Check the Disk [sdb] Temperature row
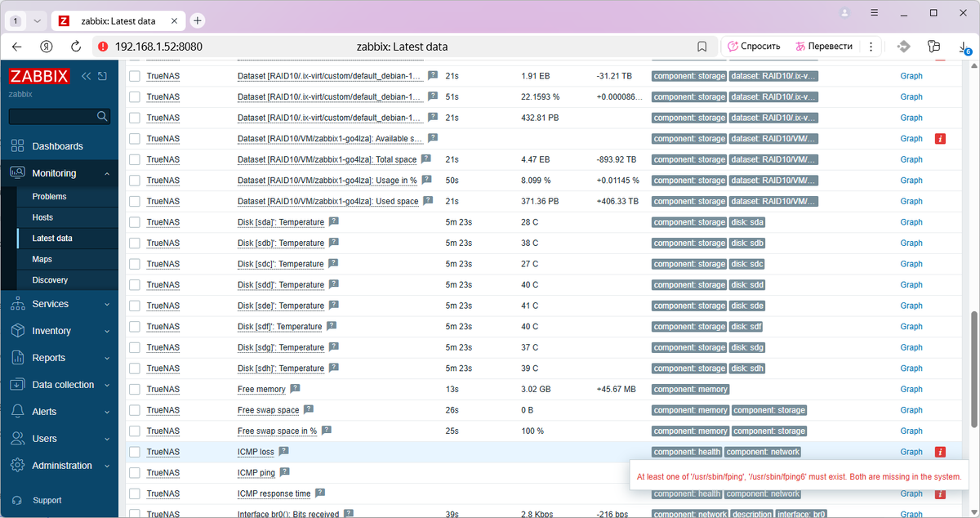This screenshot has height=518, width=980. 135,243
